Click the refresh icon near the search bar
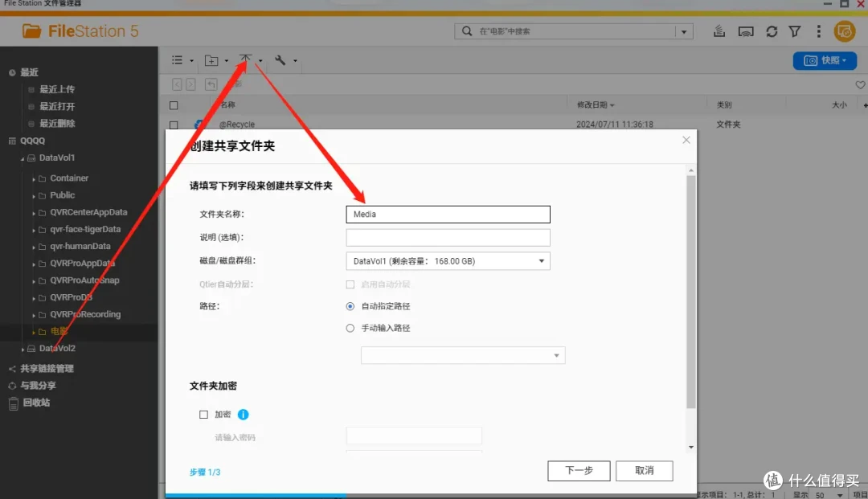The height and width of the screenshot is (499, 868). click(771, 31)
